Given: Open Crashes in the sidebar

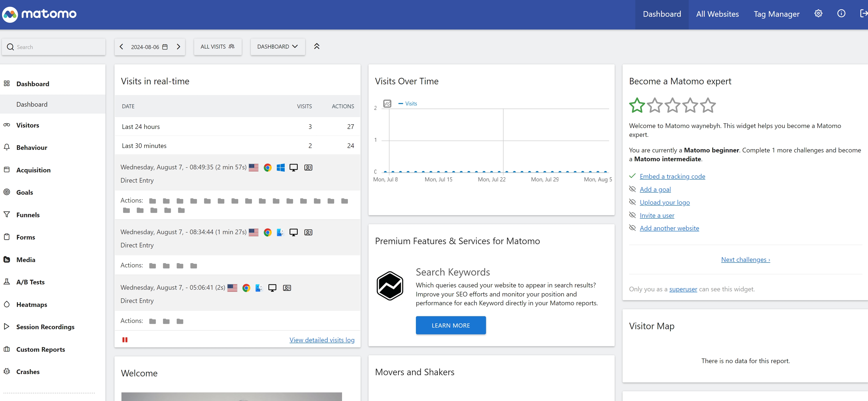Looking at the screenshot, I should coord(28,372).
